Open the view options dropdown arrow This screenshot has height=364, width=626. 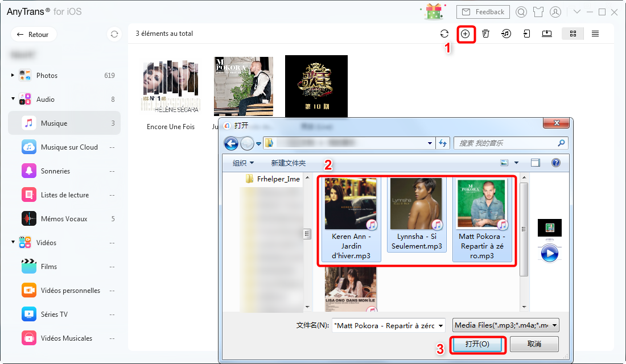516,163
